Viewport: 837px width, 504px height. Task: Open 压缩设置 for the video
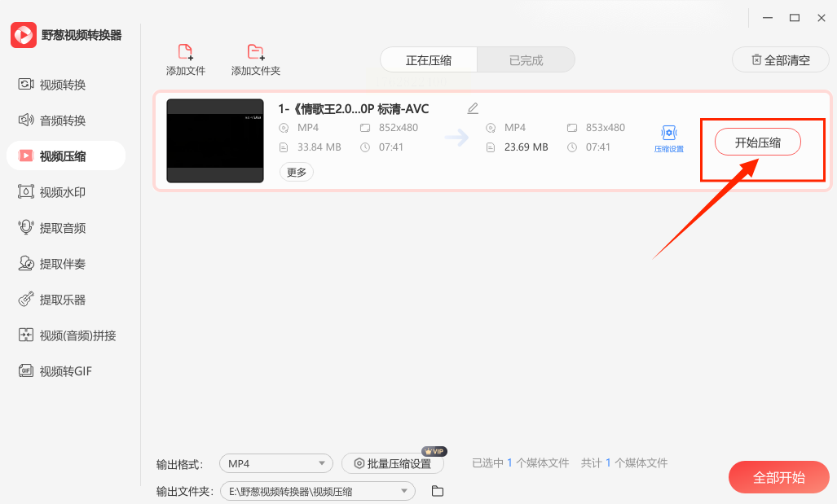[669, 139]
